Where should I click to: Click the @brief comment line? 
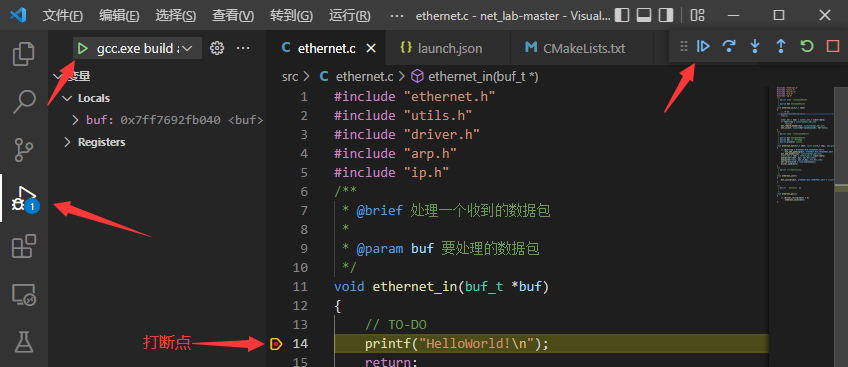[x=446, y=211]
